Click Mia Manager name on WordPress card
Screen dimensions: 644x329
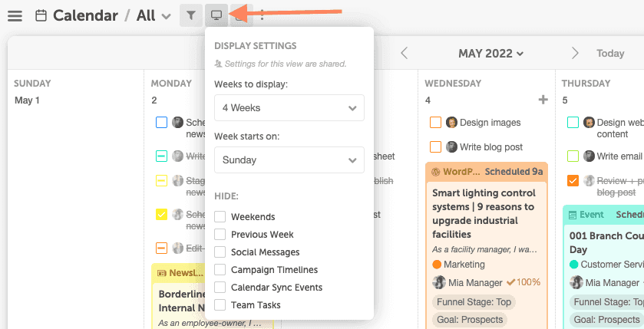click(475, 283)
